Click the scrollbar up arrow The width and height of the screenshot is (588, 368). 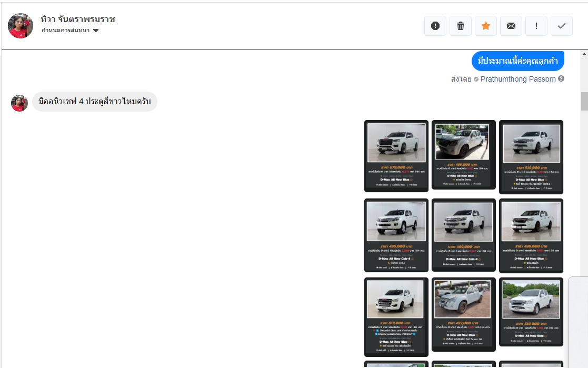click(x=584, y=54)
